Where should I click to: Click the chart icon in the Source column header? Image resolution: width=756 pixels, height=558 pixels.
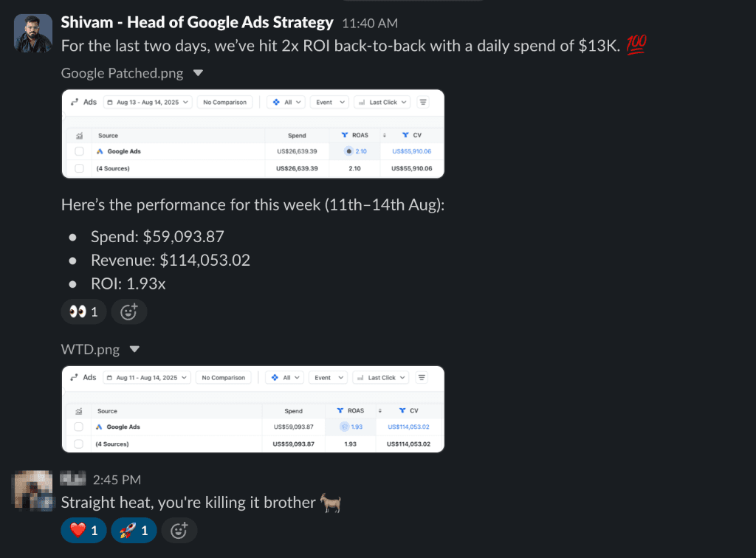[x=79, y=135]
